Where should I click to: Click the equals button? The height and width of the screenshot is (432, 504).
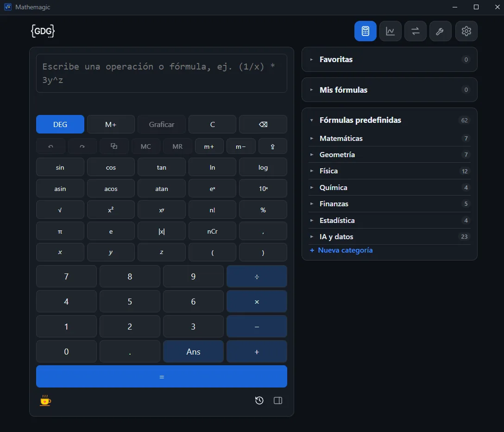tap(161, 376)
